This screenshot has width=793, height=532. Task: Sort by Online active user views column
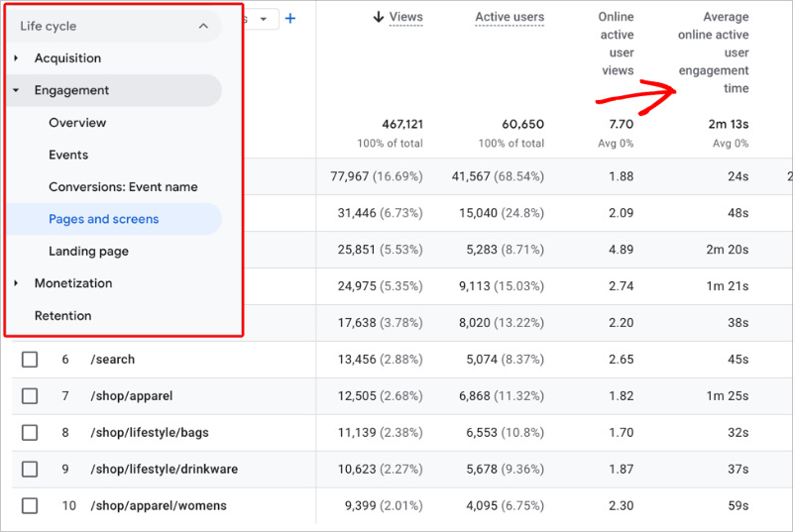point(616,44)
